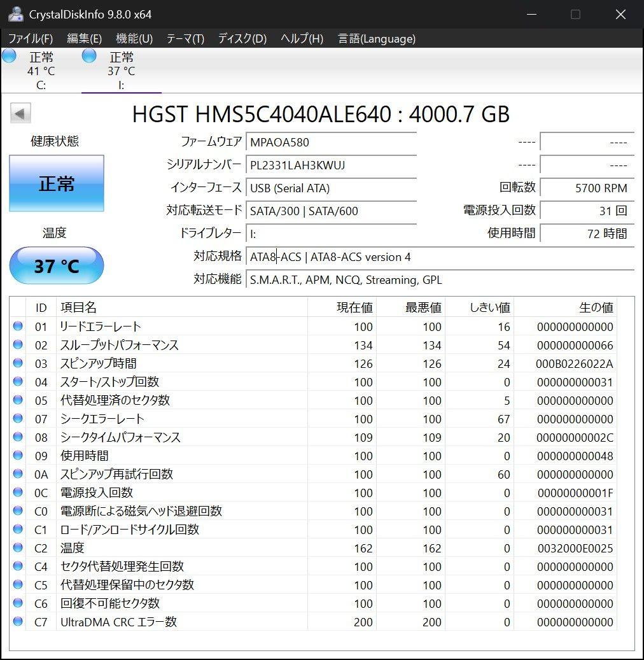The width and height of the screenshot is (644, 660).
Task: Click threshold value 67 in seek error row
Action: (503, 419)
